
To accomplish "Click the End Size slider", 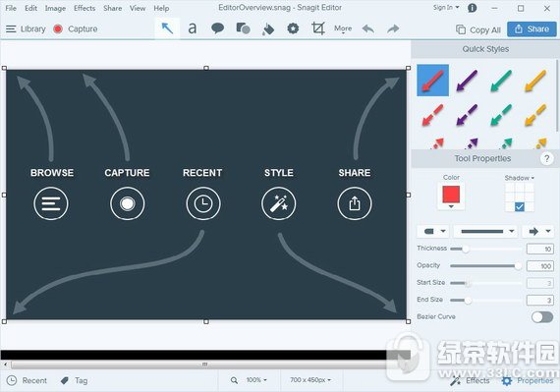I will coord(485,301).
